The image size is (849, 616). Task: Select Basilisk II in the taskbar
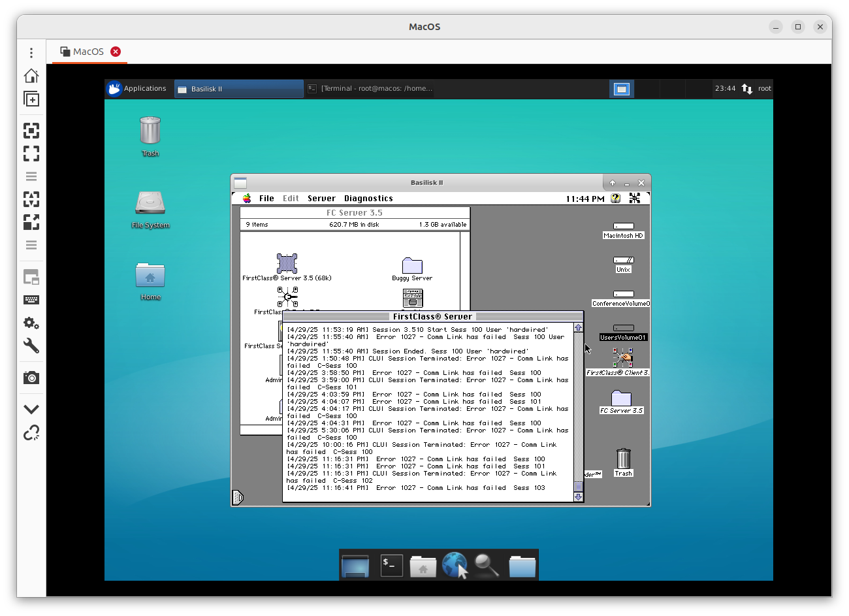[x=239, y=89]
